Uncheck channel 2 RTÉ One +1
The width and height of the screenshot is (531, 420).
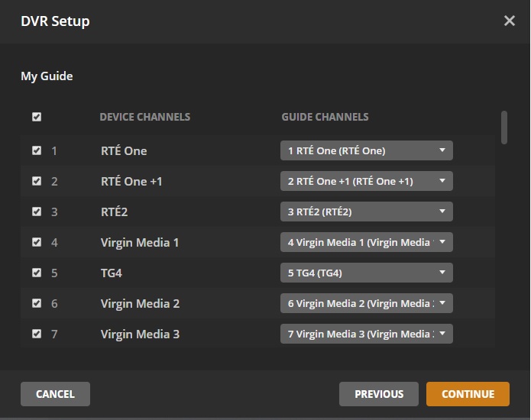click(x=37, y=181)
